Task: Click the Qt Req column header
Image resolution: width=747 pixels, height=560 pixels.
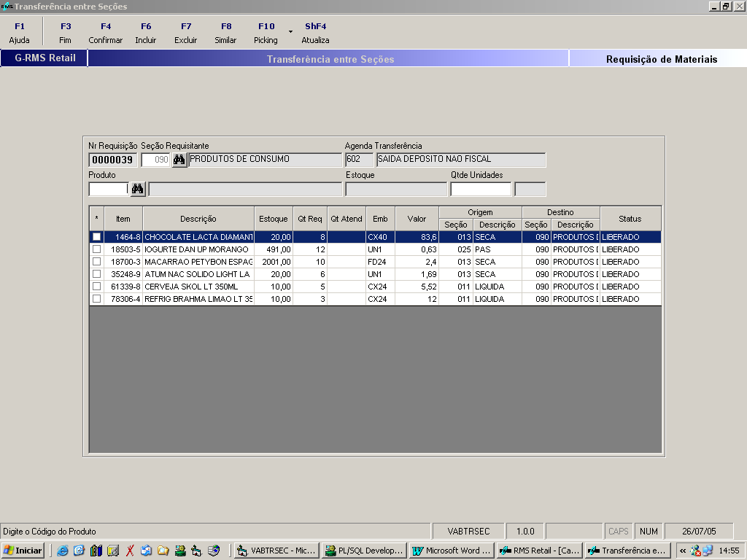Action: point(309,219)
